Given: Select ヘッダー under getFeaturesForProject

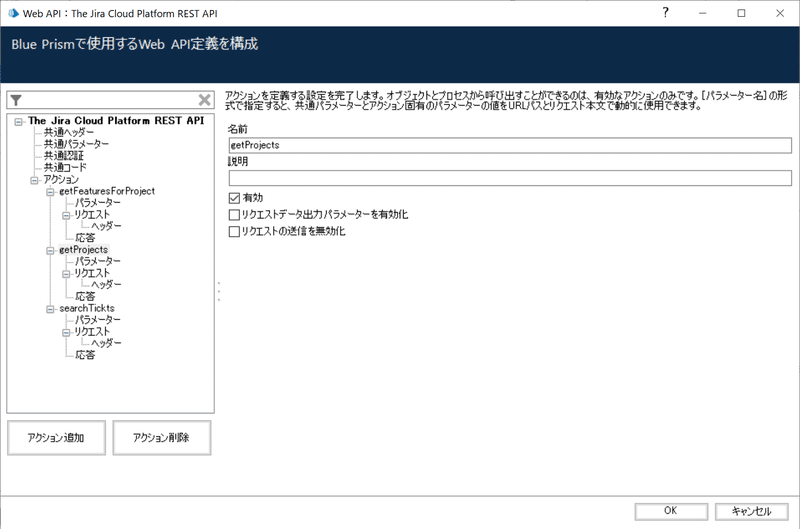Looking at the screenshot, I should coord(106,226).
